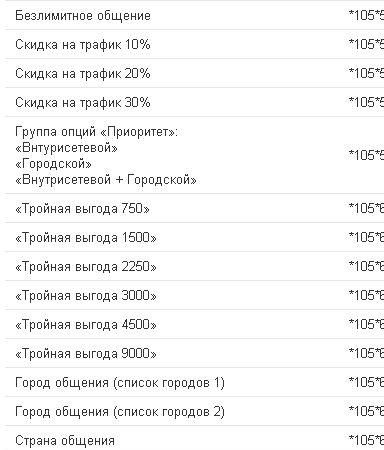Click Город общения (список городов 2)

pyautogui.click(x=120, y=412)
